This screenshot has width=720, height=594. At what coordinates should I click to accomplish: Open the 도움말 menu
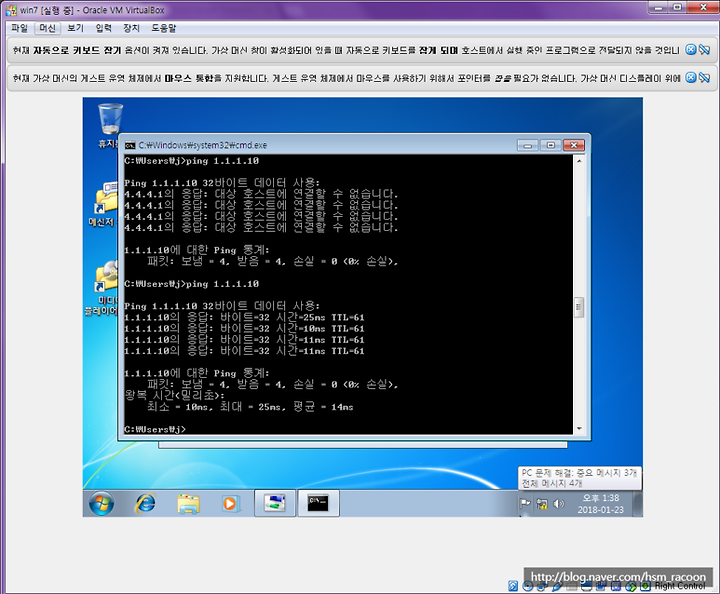(164, 28)
